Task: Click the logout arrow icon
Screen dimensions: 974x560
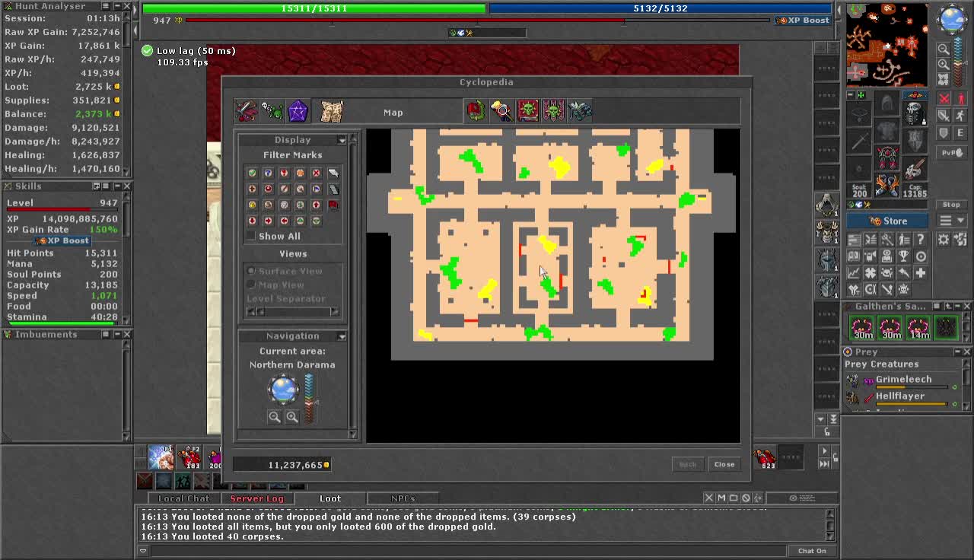Action: pyautogui.click(x=960, y=240)
